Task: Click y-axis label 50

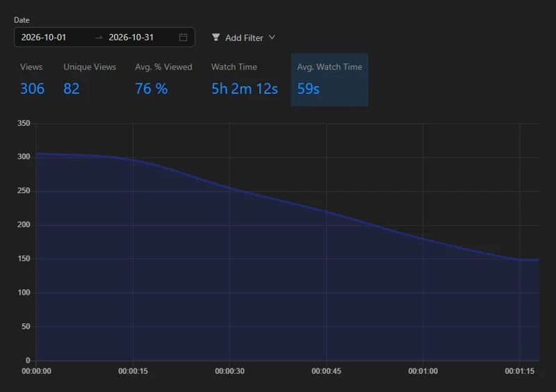Action: tap(26, 327)
